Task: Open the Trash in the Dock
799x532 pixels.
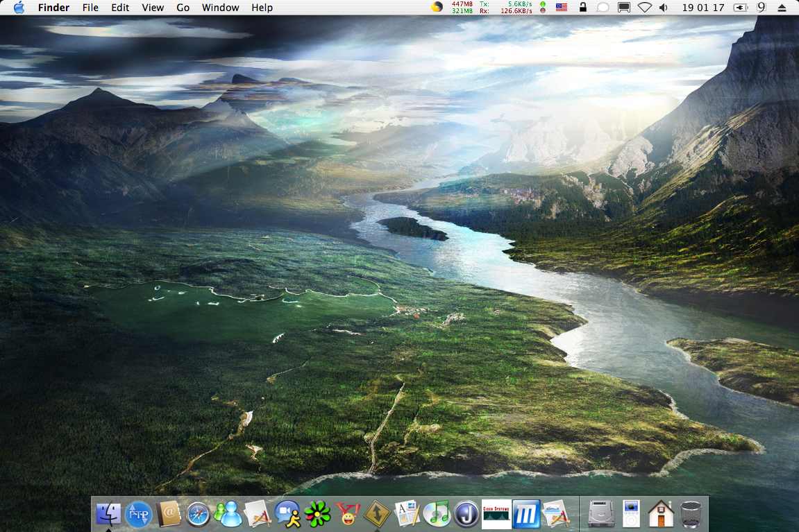Action: (x=691, y=514)
